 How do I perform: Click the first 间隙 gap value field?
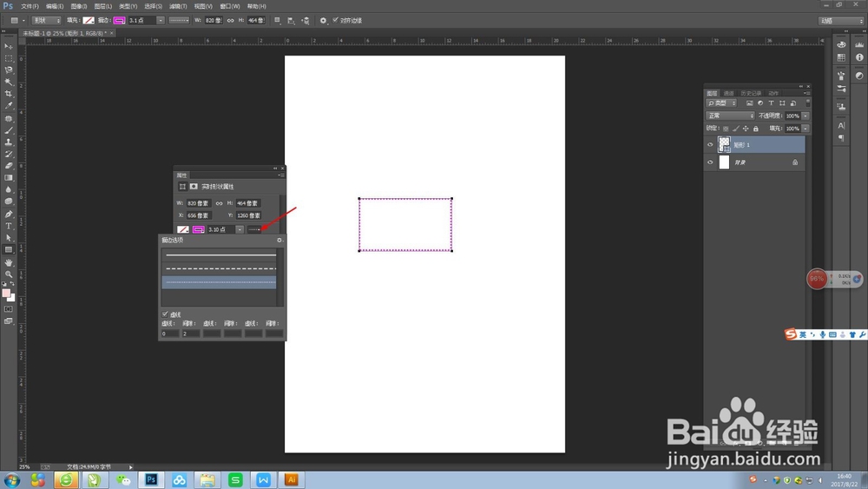click(x=191, y=334)
